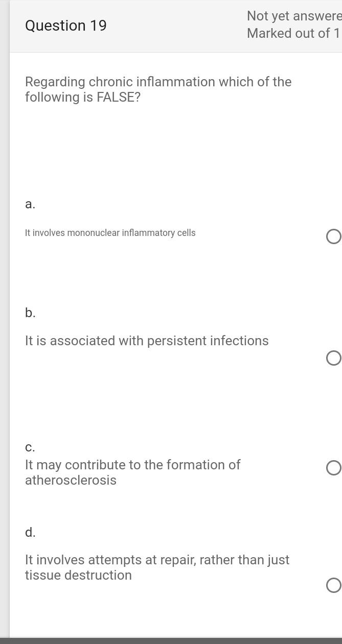Choose answer 'It is associated with persistent infections'
Image resolution: width=342 pixels, height=644 pixels.
click(x=147, y=341)
